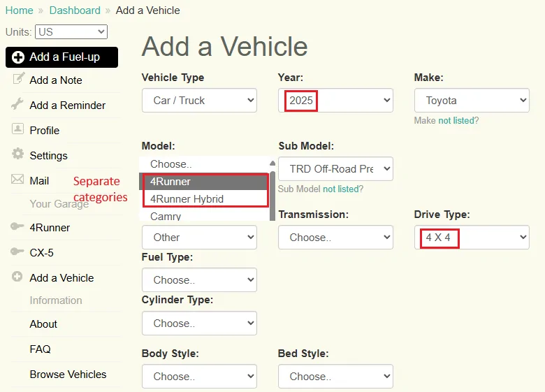This screenshot has width=545, height=392.
Task: Choose Camry in the Model list
Action: click(x=166, y=217)
